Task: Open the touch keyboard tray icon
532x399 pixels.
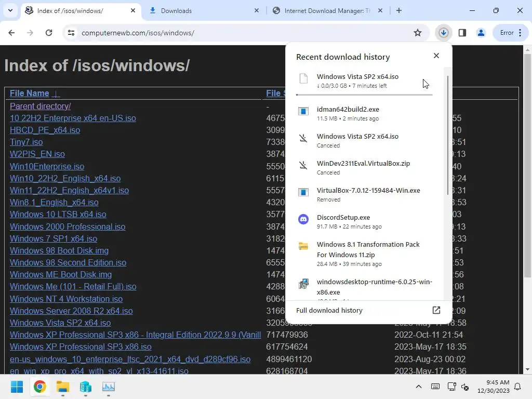Action: click(435, 387)
